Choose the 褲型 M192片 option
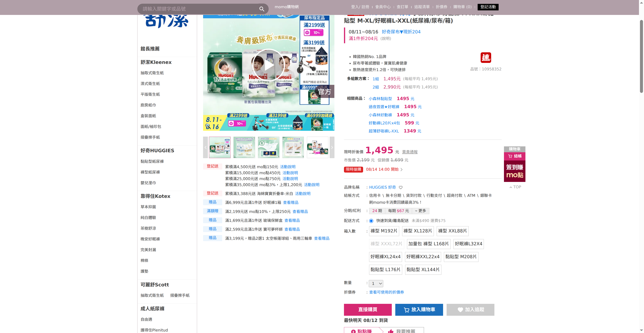Viewport: 644px width, 333px height. [x=384, y=231]
